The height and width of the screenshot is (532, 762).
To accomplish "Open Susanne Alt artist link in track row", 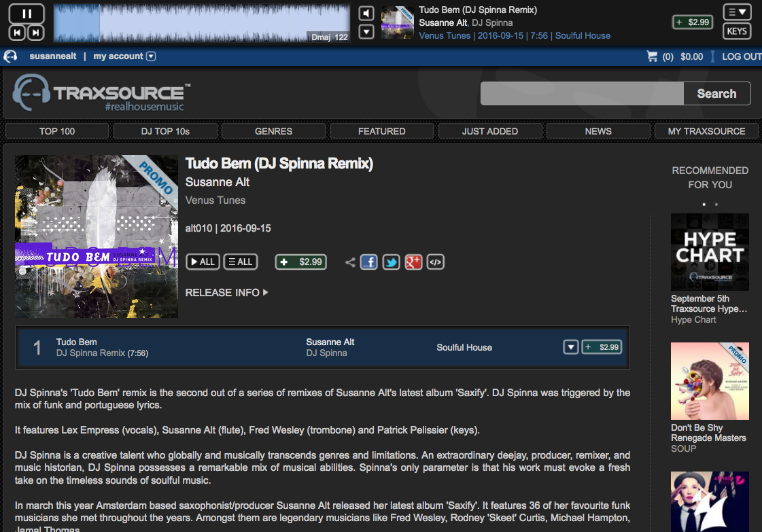I will [x=330, y=342].
